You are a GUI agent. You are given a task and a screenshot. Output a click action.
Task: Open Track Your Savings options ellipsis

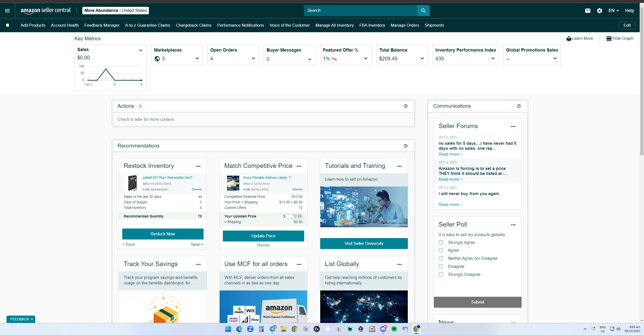(x=198, y=264)
